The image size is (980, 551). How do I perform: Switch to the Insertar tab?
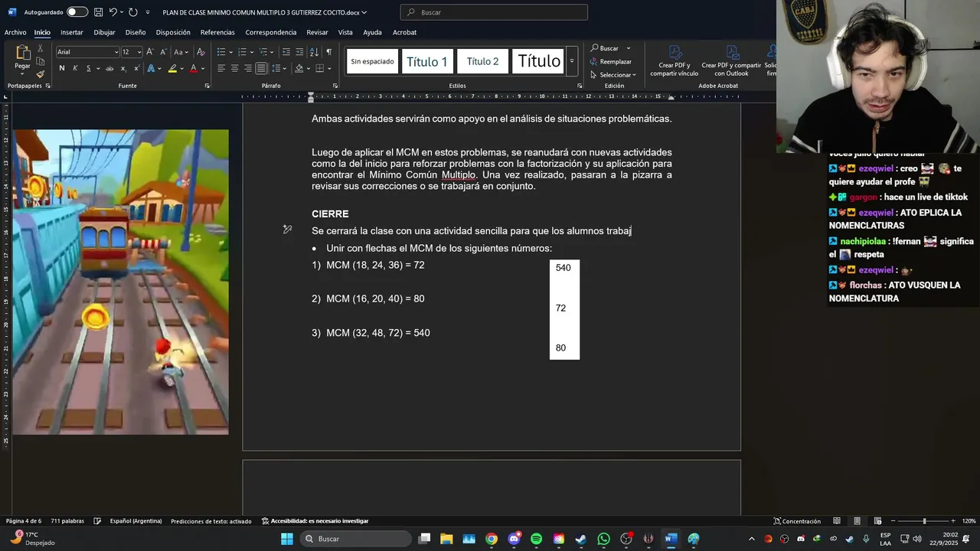(x=72, y=32)
